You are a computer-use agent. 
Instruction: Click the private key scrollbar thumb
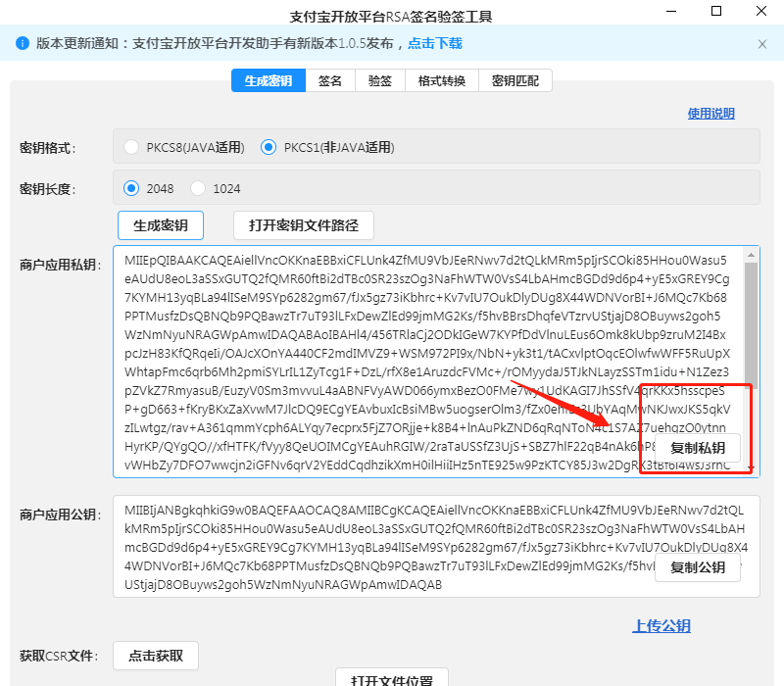(x=751, y=325)
